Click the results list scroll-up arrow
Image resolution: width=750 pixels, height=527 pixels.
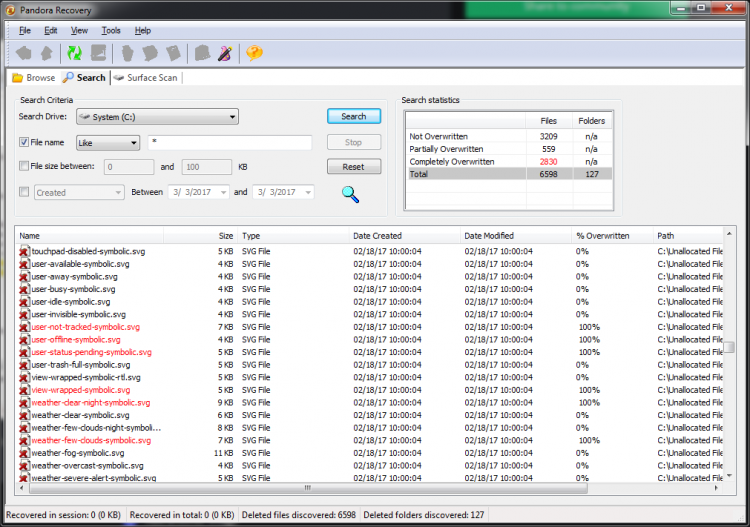[729, 234]
